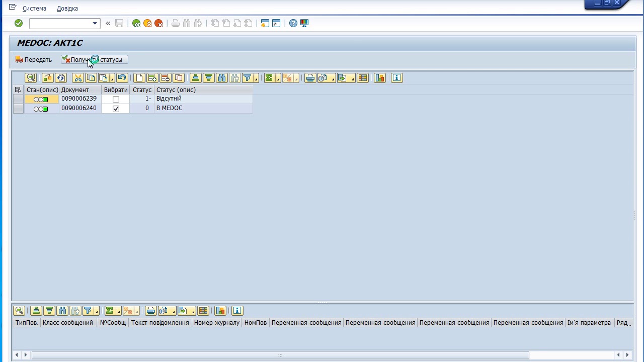Click the select-all corner icon of table
The height and width of the screenshot is (362, 644).
click(x=18, y=89)
